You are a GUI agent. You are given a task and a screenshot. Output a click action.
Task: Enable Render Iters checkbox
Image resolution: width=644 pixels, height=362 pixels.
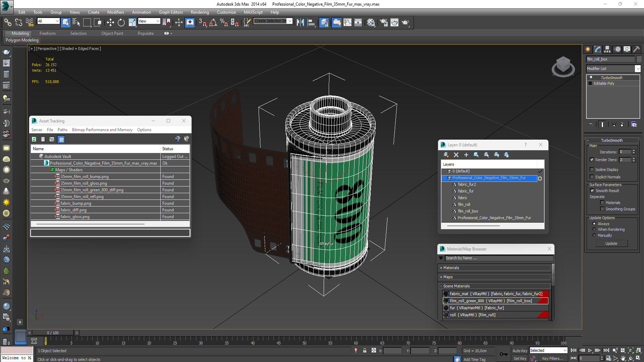tap(592, 160)
